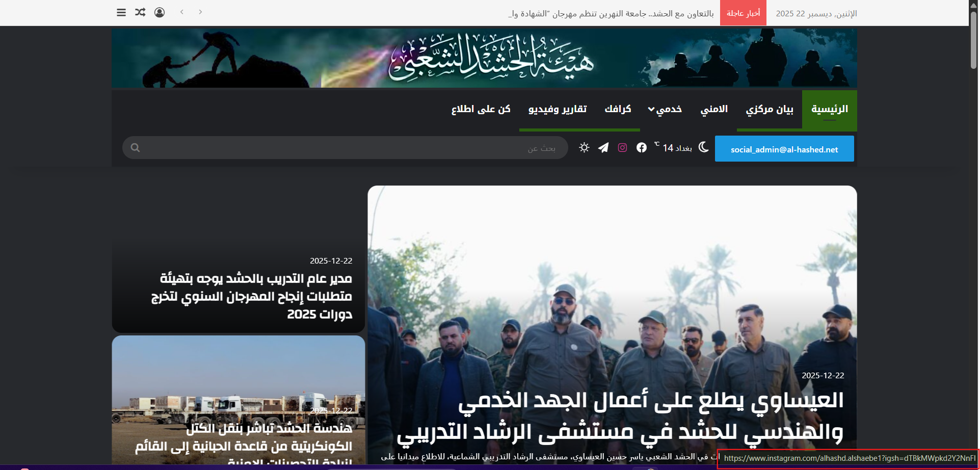Open the Instagram profile icon

(622, 148)
